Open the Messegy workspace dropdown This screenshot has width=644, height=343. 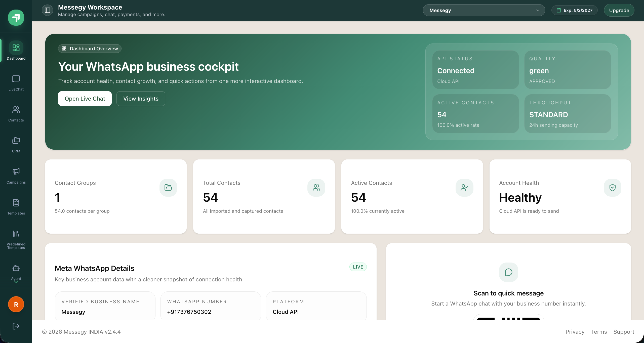[484, 10]
